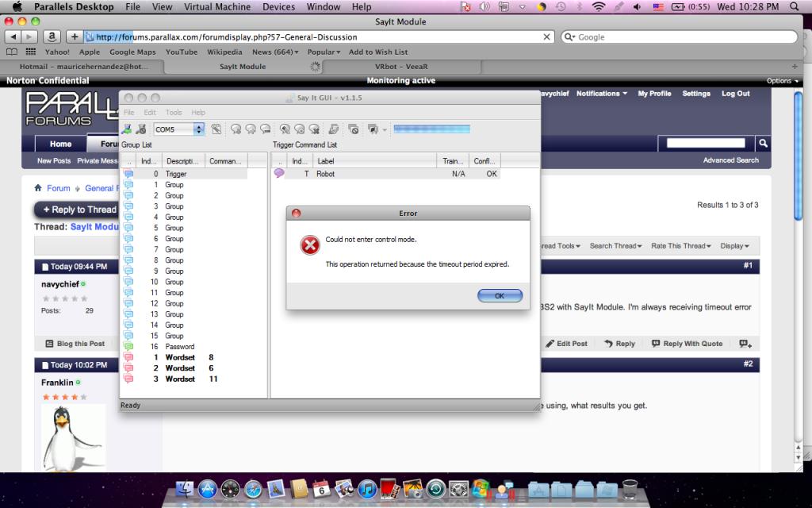Select Group 10 in the Group List
The image size is (812, 508).
click(x=184, y=282)
